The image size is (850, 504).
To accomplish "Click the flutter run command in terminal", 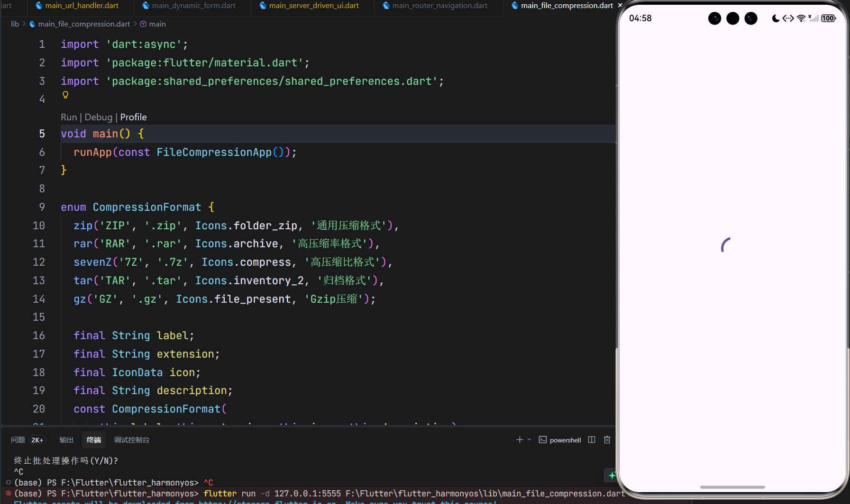I will (415, 494).
